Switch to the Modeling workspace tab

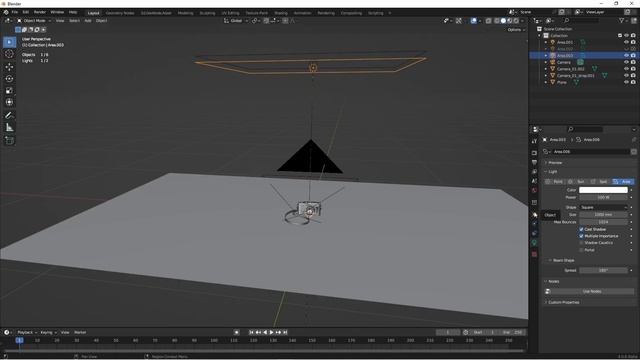[185, 13]
